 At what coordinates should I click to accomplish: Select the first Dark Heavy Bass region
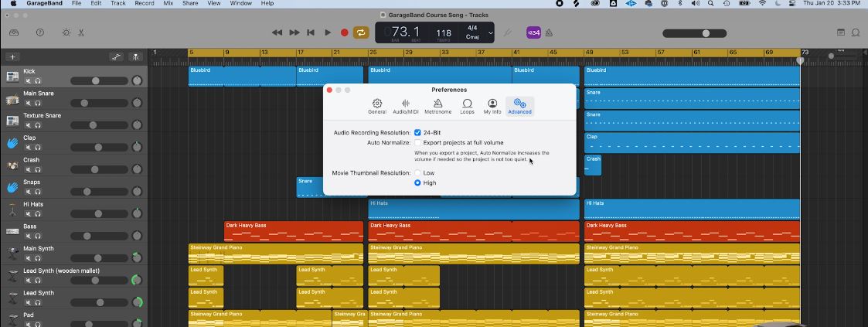(x=294, y=231)
